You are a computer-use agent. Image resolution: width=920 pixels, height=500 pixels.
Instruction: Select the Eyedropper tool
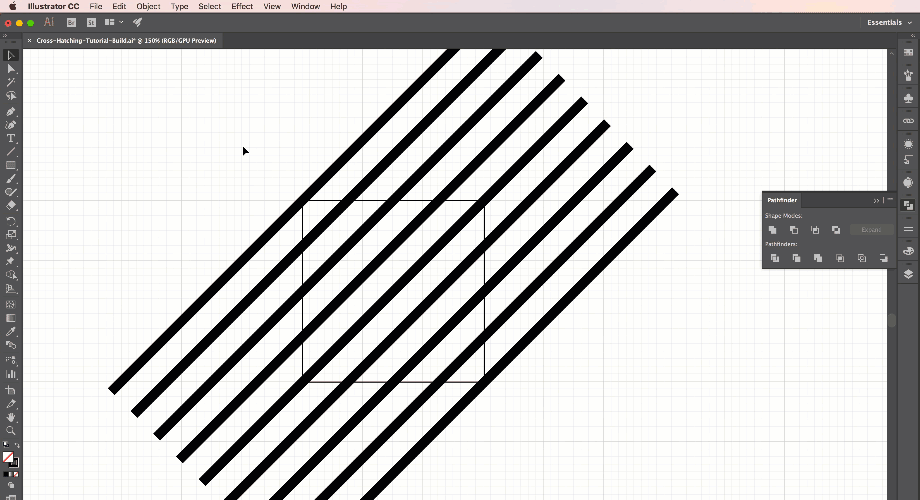(x=11, y=332)
